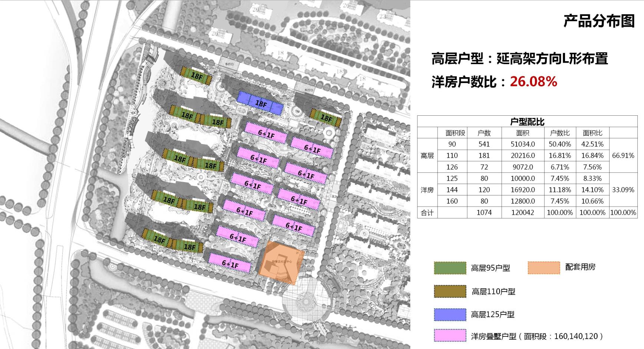Click the 51034.0 area cell

click(x=523, y=144)
